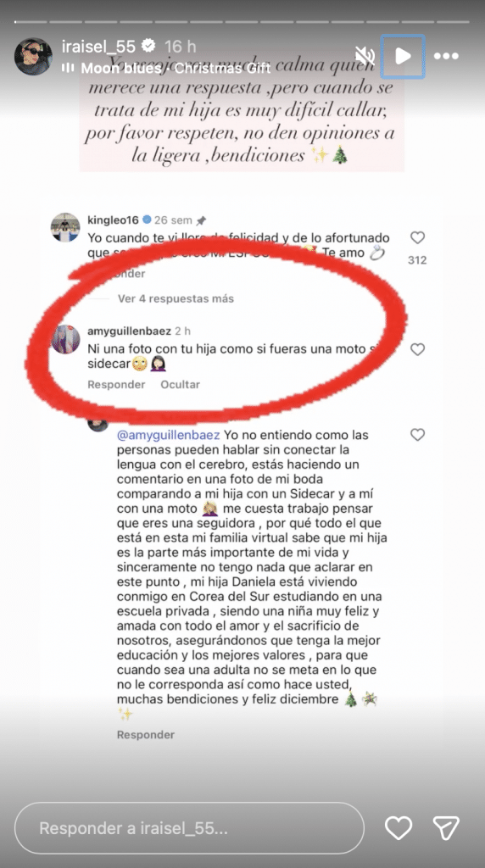Unmute the story audio speaker icon

click(365, 56)
